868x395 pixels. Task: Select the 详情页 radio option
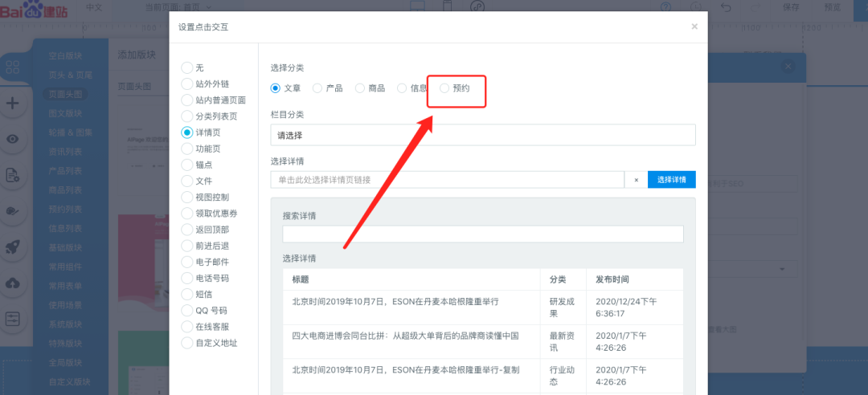pos(187,132)
